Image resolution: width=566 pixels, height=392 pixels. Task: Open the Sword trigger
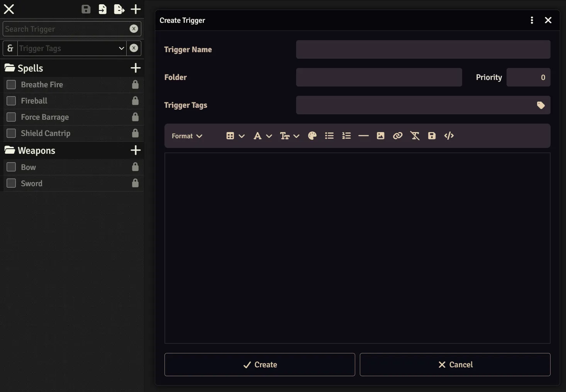point(32,183)
